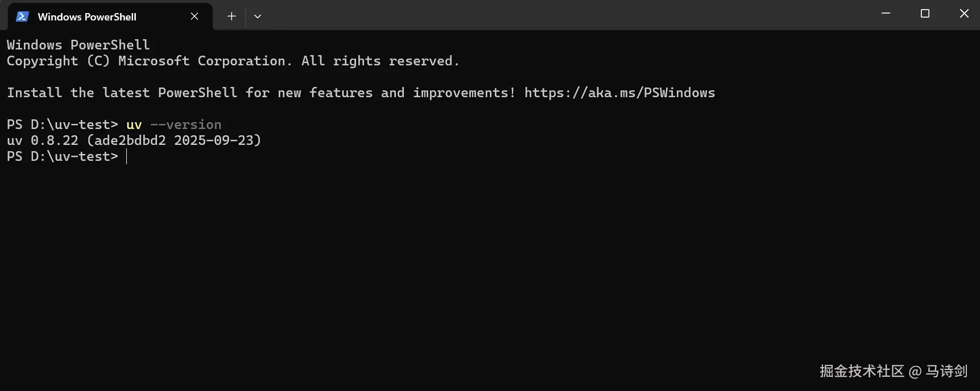Click the "Copyright (C) Microsoft Corporation" line

click(146, 61)
